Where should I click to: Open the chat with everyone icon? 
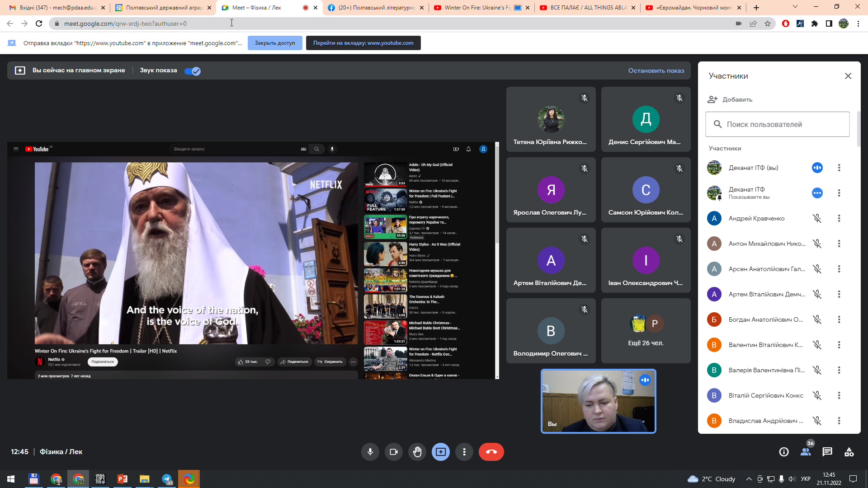click(827, 452)
